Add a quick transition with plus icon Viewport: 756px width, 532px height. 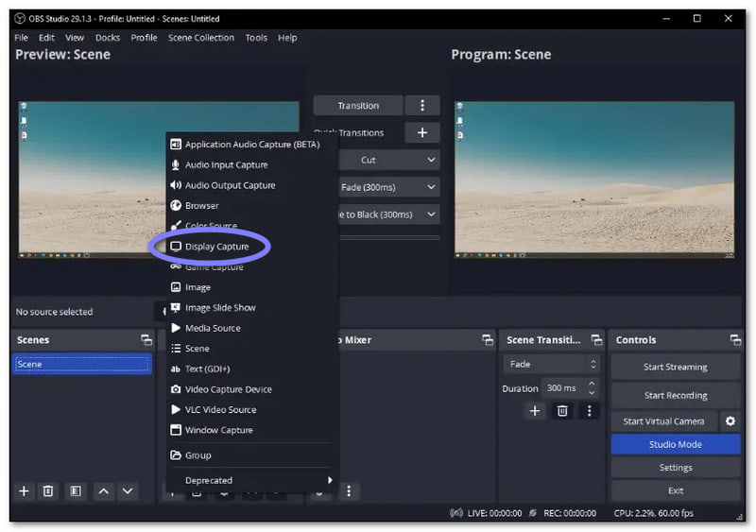(x=422, y=132)
